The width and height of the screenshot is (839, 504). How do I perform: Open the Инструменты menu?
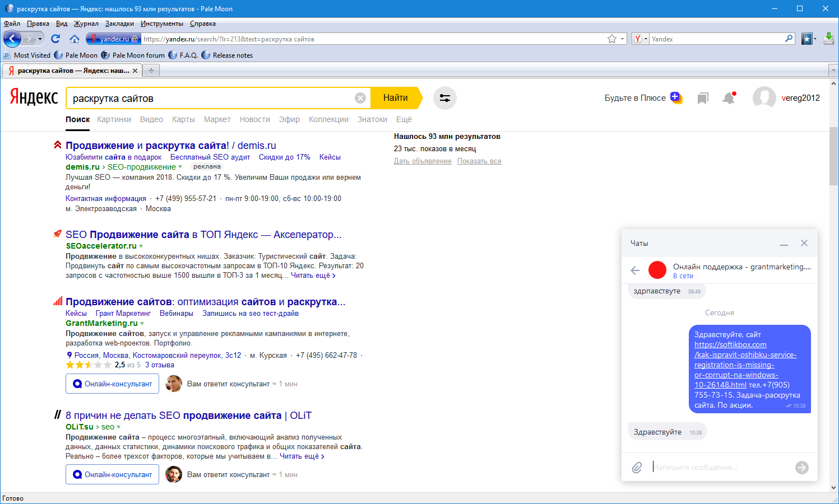pyautogui.click(x=161, y=24)
